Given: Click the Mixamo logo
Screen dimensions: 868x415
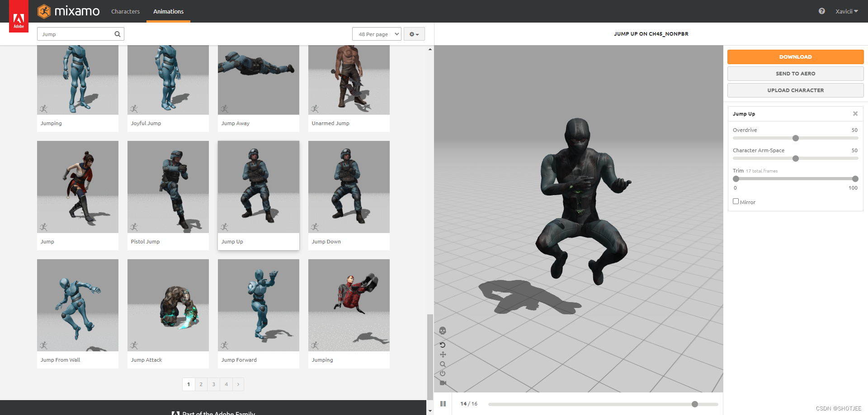Looking at the screenshot, I should click(69, 11).
